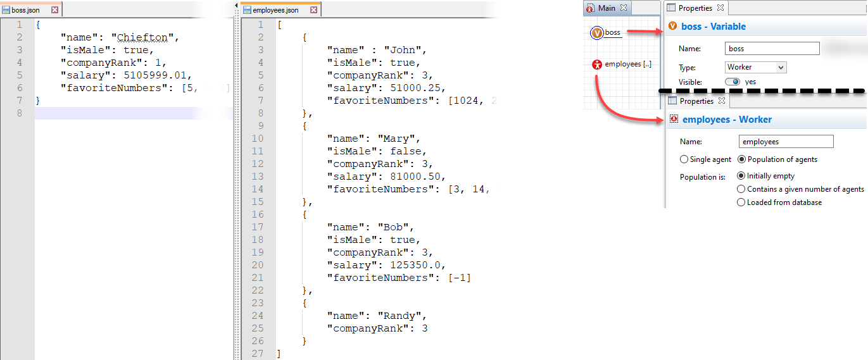Viewport: 868px width, 360px height.
Task: Click the save icon on employees.json tab
Action: pyautogui.click(x=248, y=10)
